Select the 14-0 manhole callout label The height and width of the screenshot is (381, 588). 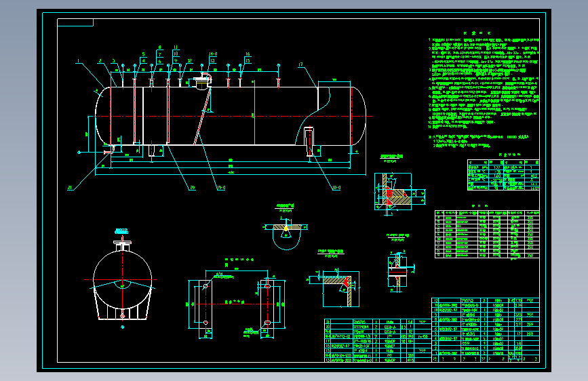(x=213, y=54)
